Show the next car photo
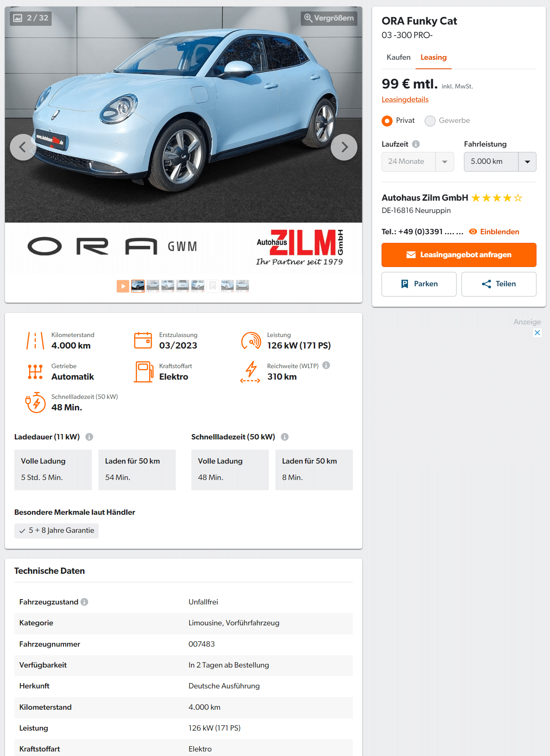 pos(344,147)
